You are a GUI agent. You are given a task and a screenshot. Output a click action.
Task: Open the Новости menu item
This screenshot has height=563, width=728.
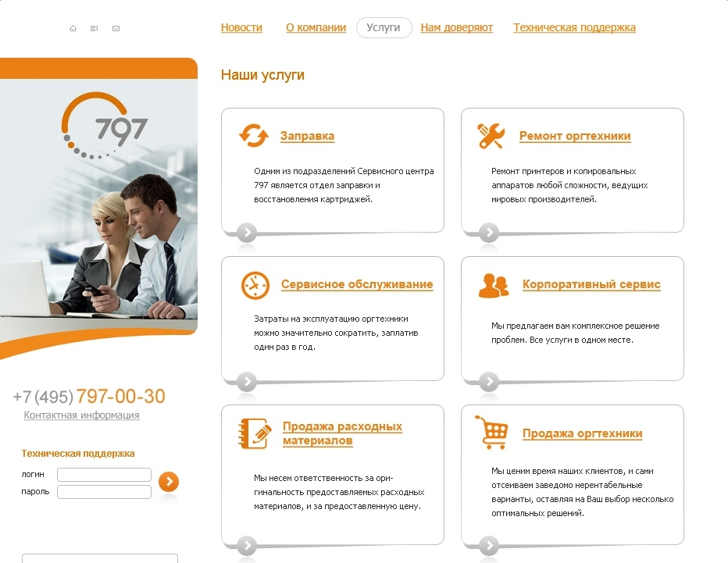pos(241,27)
